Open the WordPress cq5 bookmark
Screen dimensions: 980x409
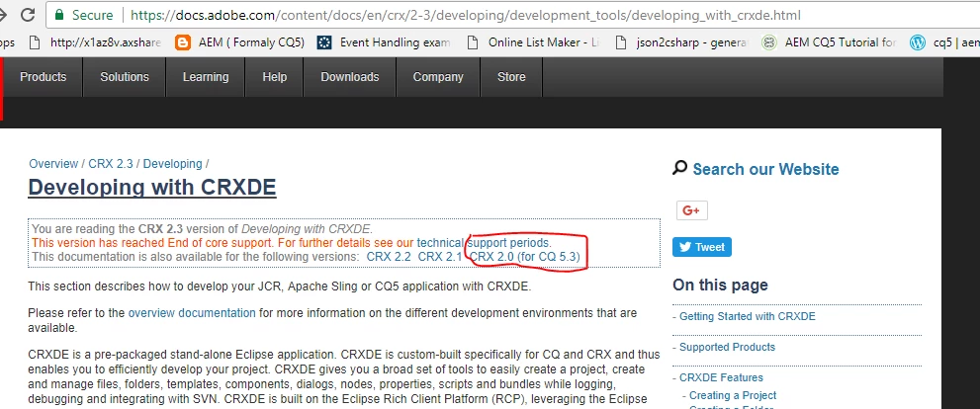click(x=945, y=42)
